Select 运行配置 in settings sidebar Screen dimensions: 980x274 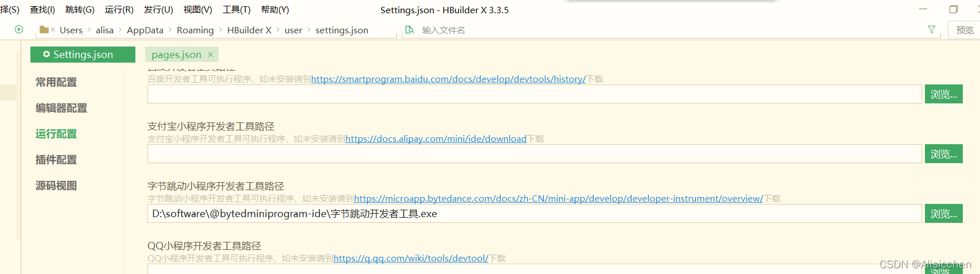[56, 134]
